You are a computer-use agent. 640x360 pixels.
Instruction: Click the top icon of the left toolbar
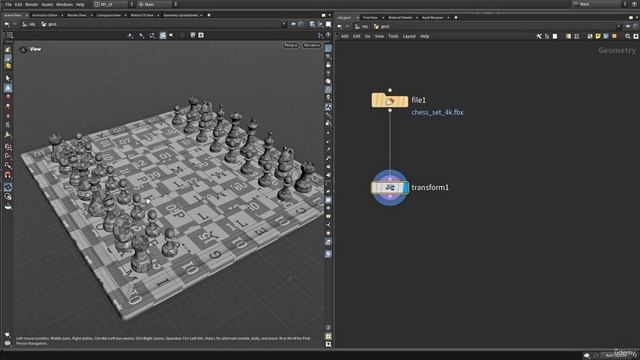pos(8,50)
